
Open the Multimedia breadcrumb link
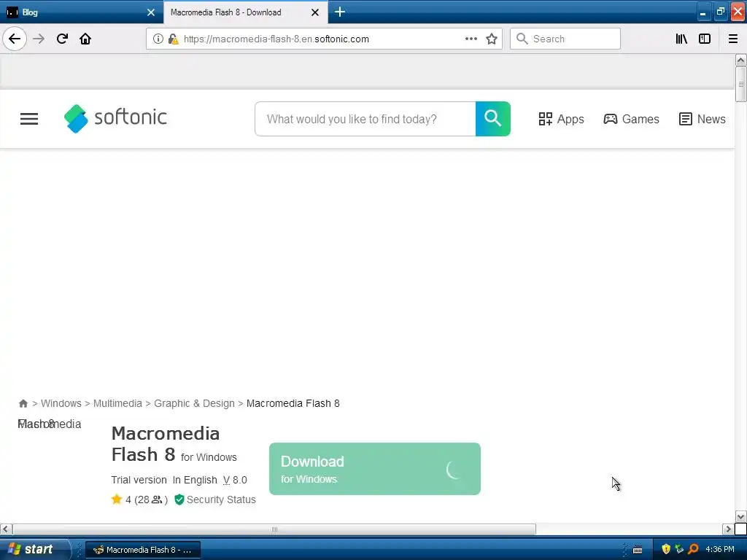(x=117, y=403)
